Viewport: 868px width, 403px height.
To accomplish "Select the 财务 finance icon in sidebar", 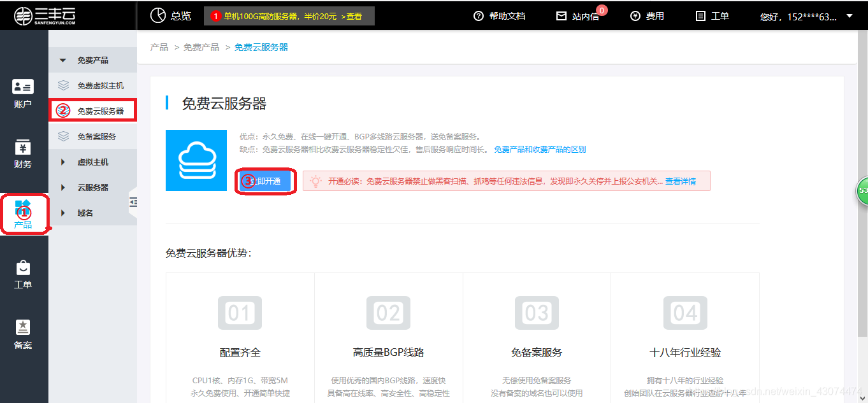I will (x=23, y=153).
